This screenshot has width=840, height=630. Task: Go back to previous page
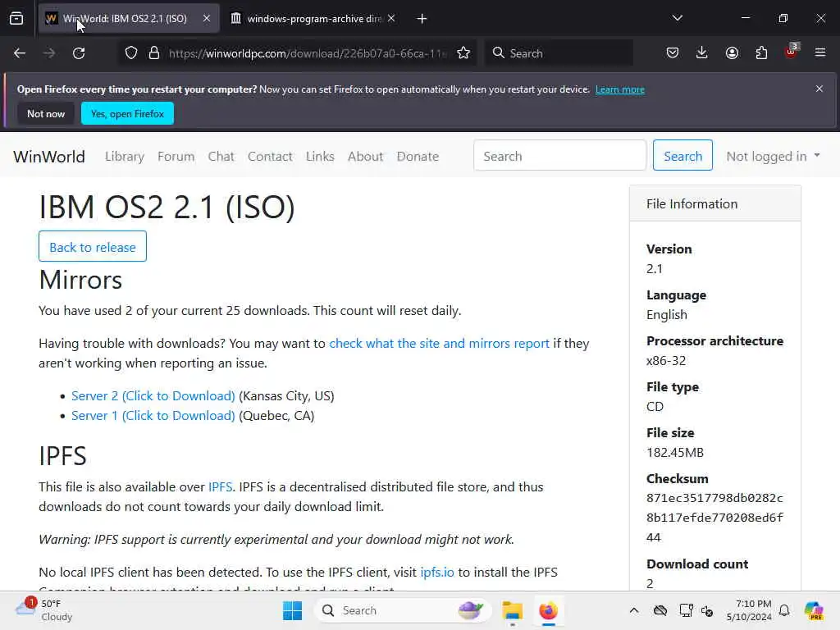[20, 53]
